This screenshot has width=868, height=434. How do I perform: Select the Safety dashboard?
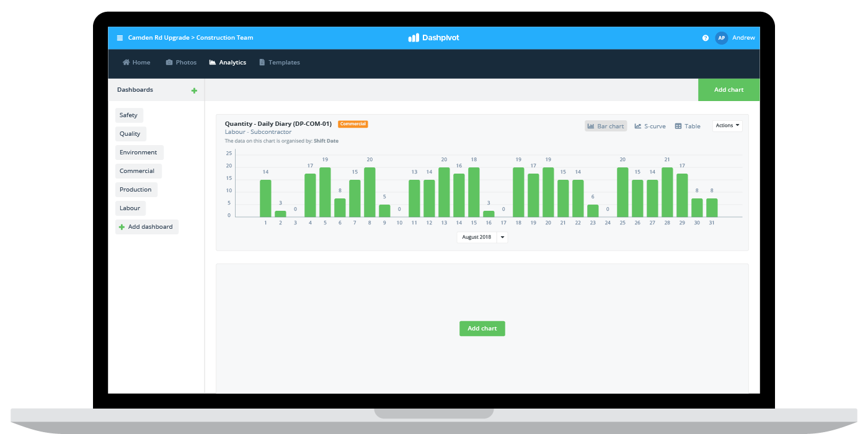point(129,115)
